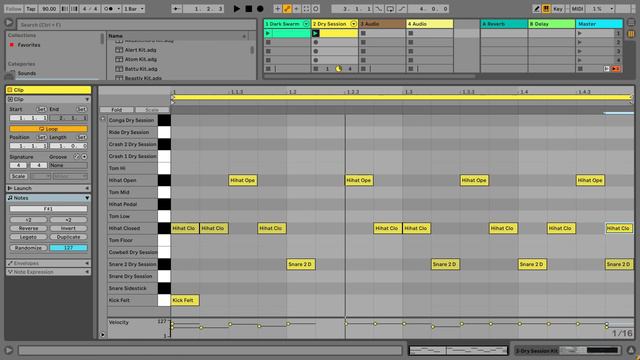Open the CPU load 1% dropdown
The image size is (640, 360).
[x=601, y=9]
